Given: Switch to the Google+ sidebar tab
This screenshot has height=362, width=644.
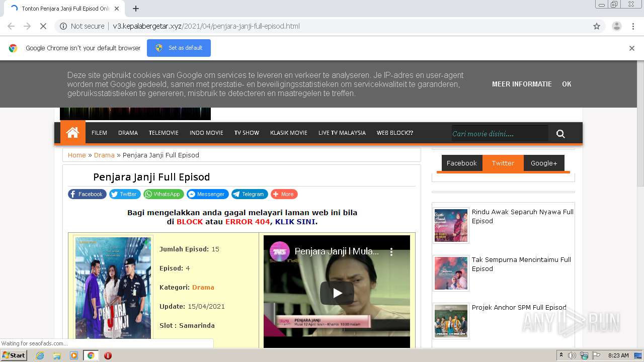Looking at the screenshot, I should pos(544,163).
